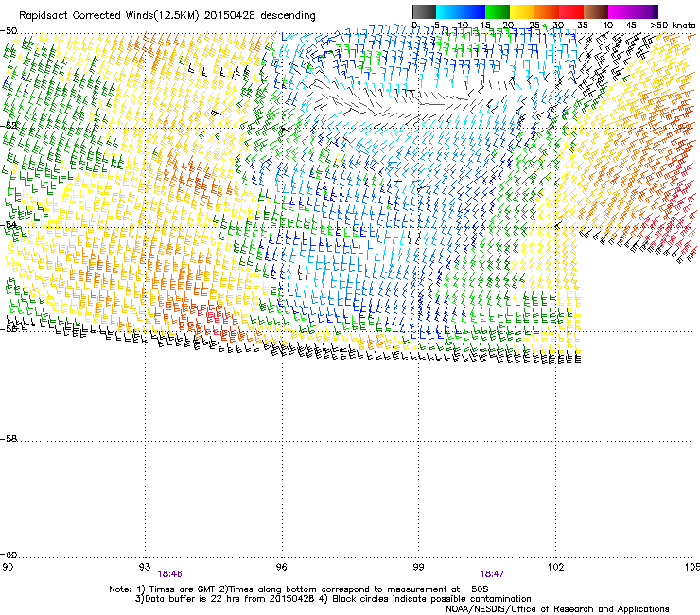Click longitude axis label 90

pyautogui.click(x=8, y=567)
